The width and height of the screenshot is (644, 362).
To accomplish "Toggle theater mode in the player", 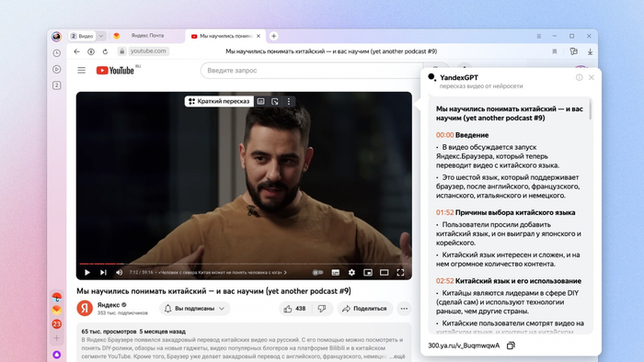I will click(384, 272).
